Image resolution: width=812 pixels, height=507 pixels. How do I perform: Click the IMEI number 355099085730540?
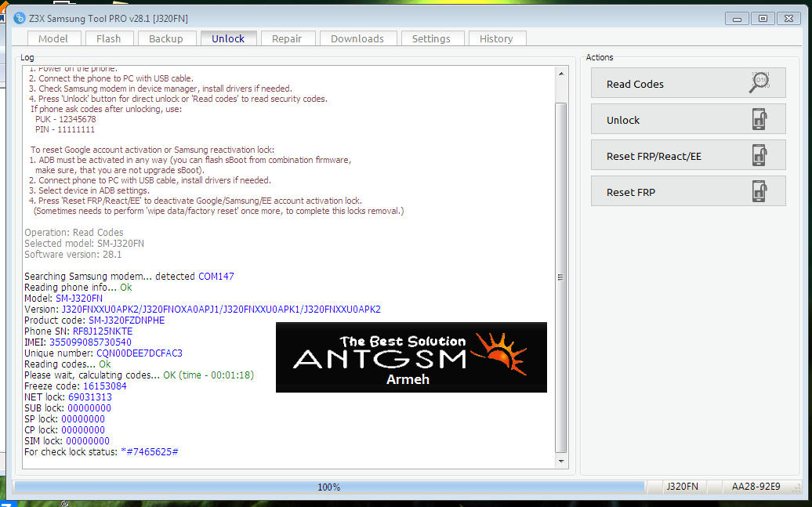pyautogui.click(x=91, y=342)
